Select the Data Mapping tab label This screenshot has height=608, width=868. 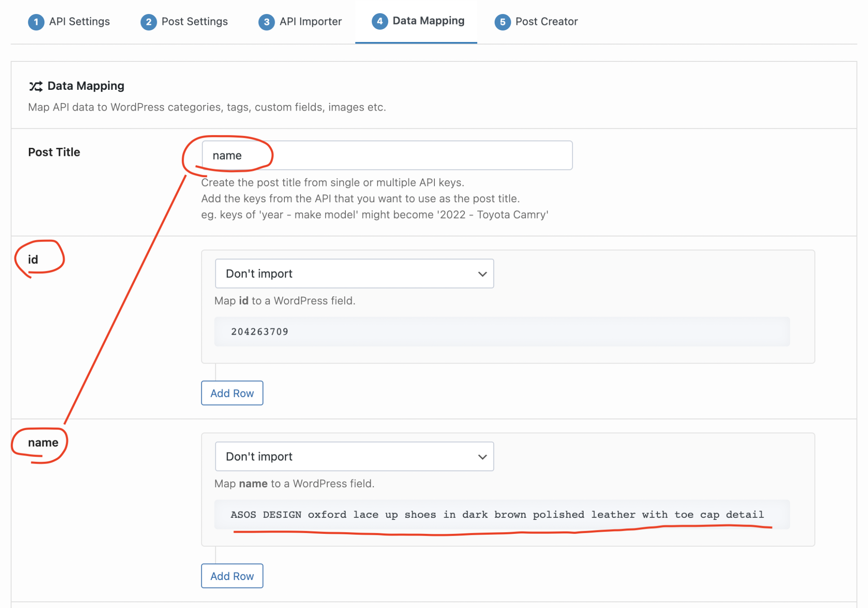pos(428,21)
